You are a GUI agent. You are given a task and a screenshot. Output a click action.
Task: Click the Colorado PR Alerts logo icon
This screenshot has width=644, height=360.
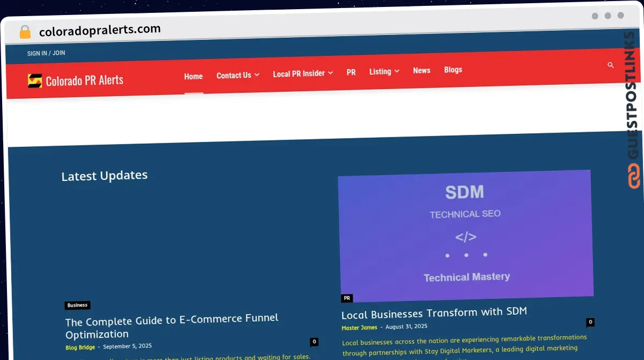35,81
